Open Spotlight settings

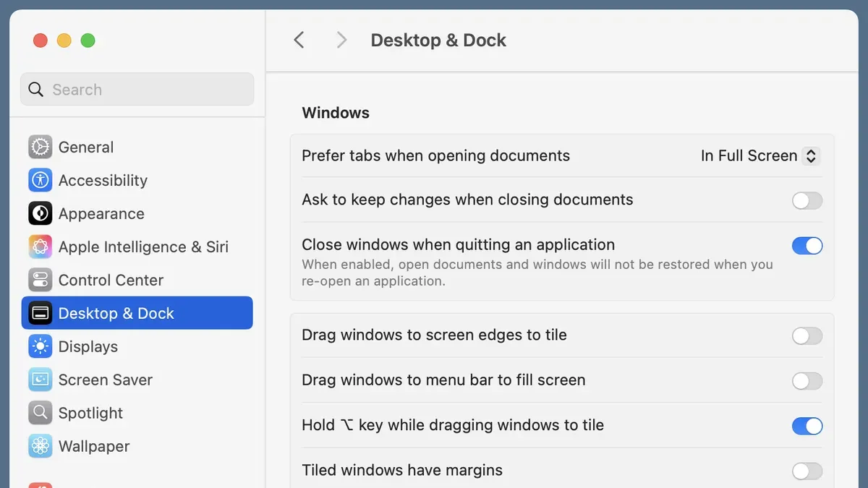pyautogui.click(x=90, y=413)
